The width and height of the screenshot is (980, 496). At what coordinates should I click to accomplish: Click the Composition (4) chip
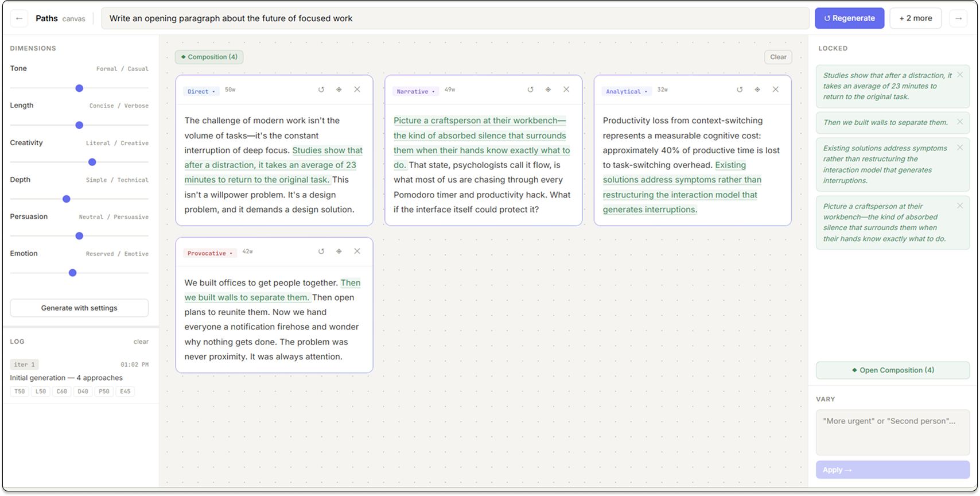(209, 57)
